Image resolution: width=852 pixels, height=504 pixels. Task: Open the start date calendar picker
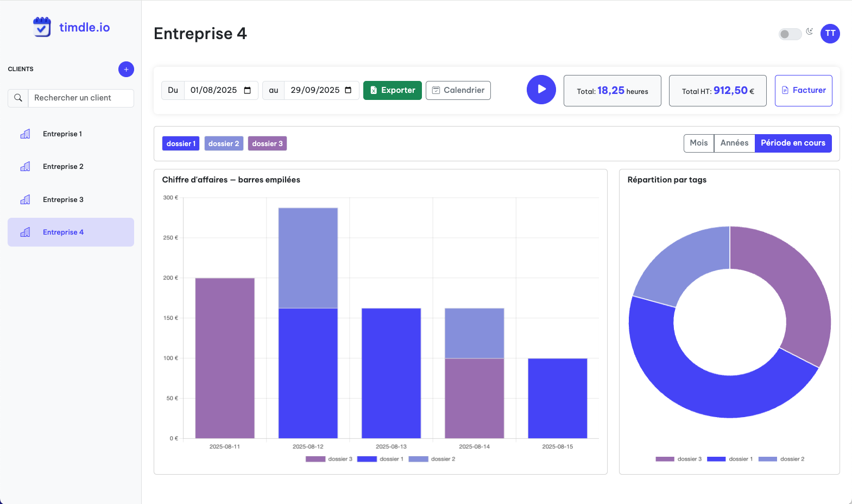click(248, 90)
